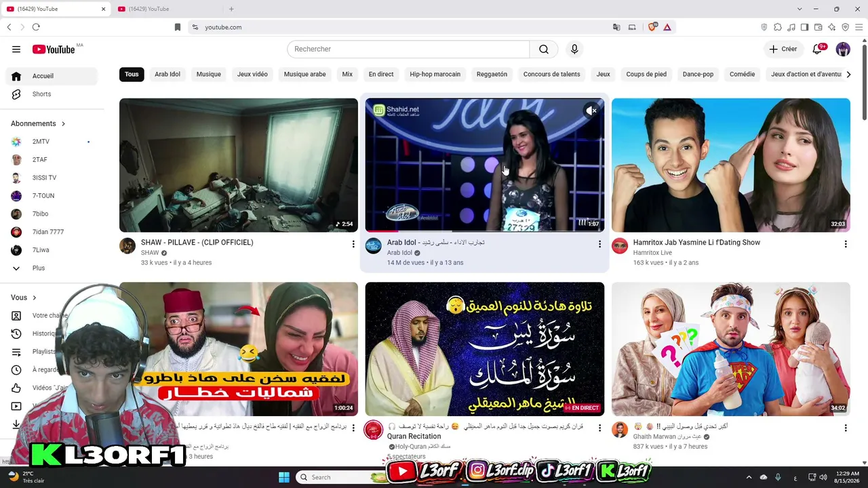Open options for the Arab Idol video
The width and height of the screenshot is (868, 488).
coord(599,244)
